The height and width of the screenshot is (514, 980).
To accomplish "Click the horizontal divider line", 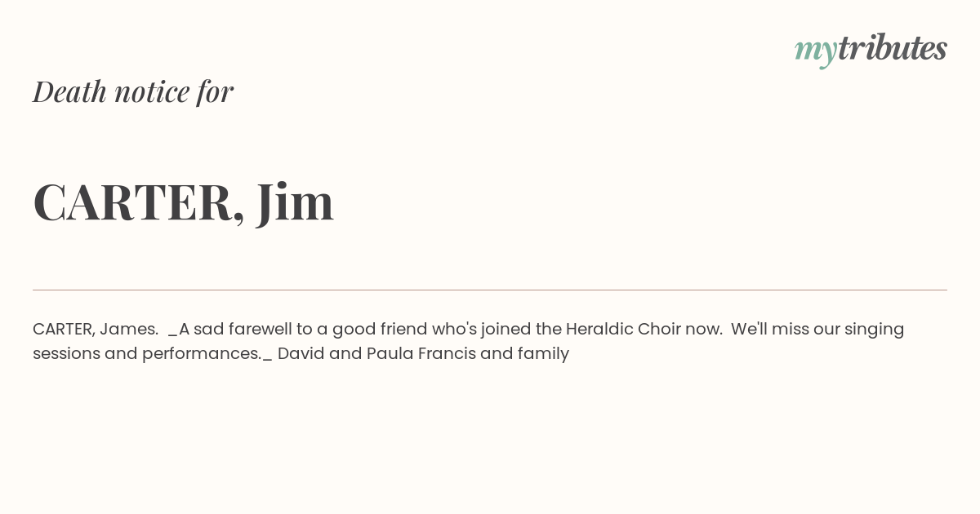I will coord(490,290).
